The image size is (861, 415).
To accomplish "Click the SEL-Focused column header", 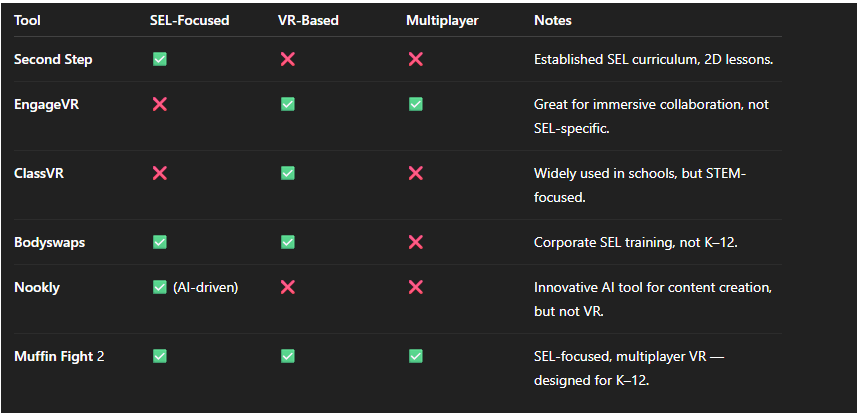I will (x=190, y=20).
